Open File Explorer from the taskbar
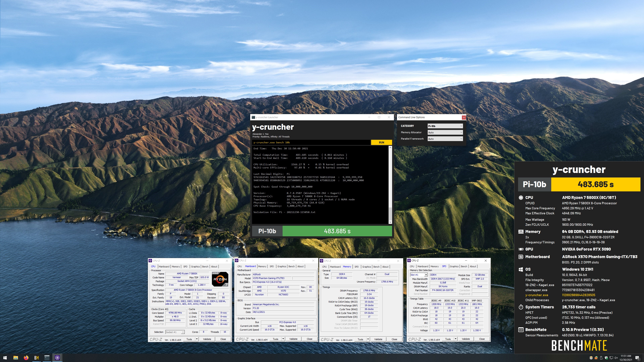Screen dimensions: 644x362 point(15,358)
